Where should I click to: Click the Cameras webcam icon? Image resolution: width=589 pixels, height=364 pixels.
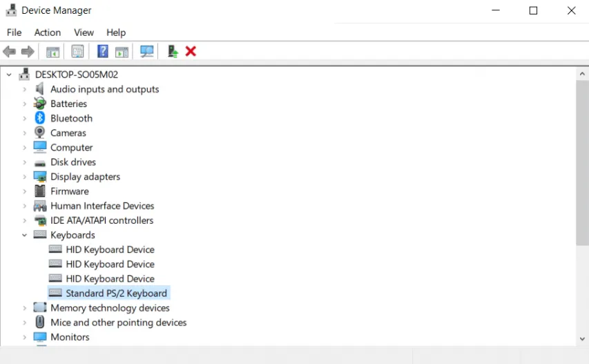39,132
